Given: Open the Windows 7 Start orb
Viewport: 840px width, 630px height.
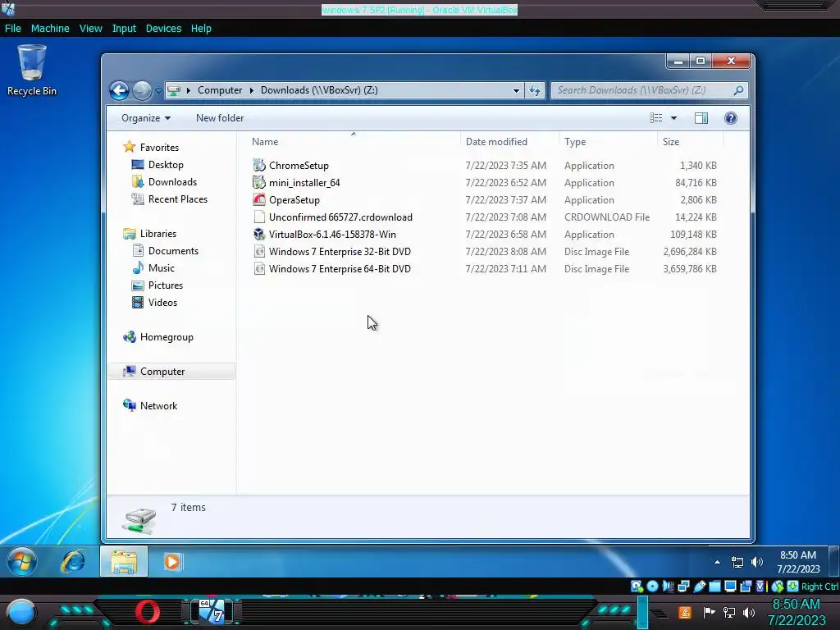Looking at the screenshot, I should [x=22, y=562].
